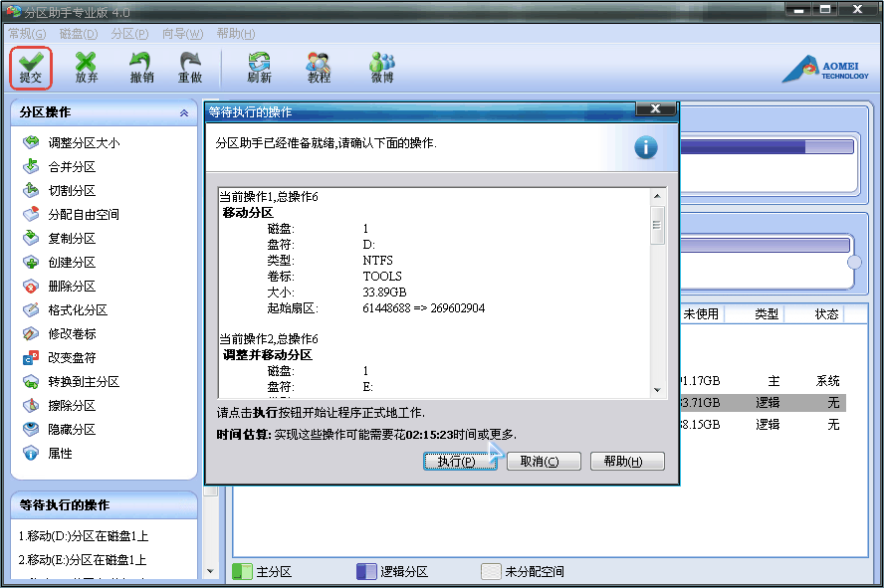Select 合并分区 operation in sidebar

coord(72,167)
